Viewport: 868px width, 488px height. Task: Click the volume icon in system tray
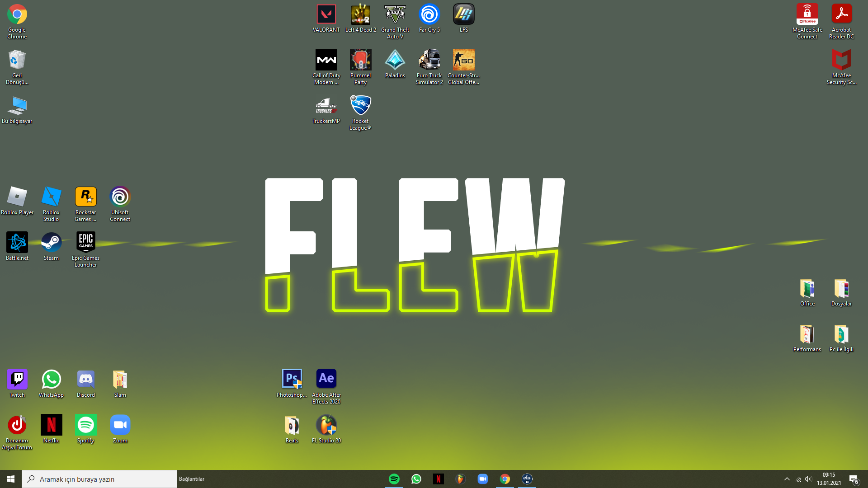coord(808,479)
